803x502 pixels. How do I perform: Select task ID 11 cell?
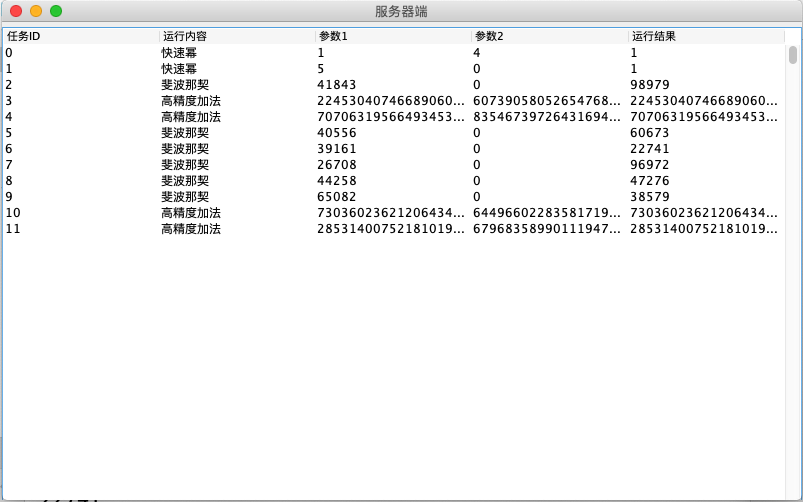click(x=81, y=229)
